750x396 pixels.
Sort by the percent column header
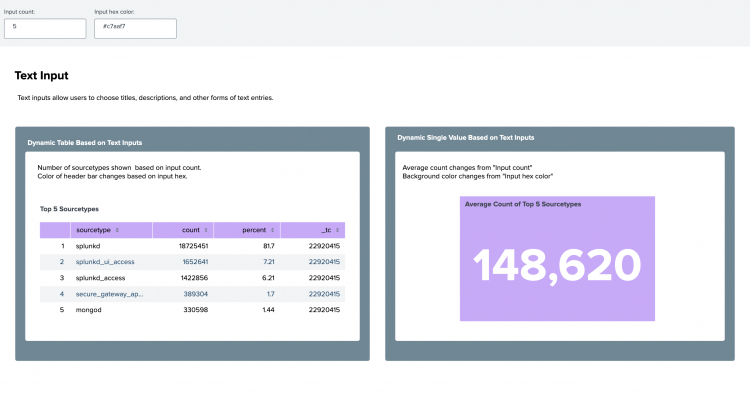click(x=247, y=230)
